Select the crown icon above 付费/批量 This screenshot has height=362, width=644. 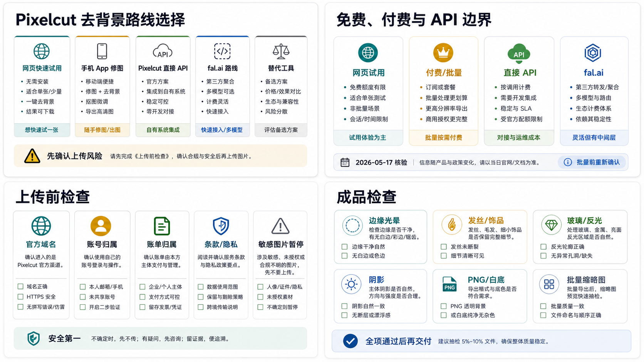tap(443, 53)
